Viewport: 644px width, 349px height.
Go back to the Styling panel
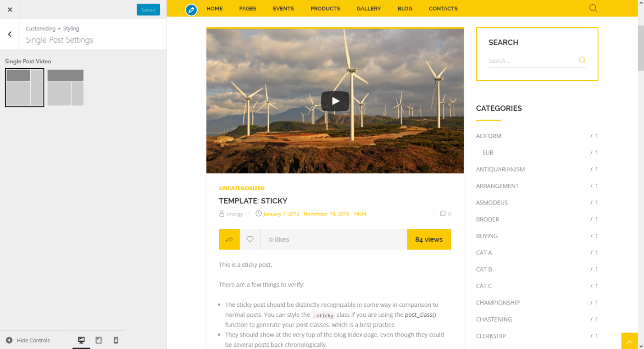pyautogui.click(x=10, y=34)
